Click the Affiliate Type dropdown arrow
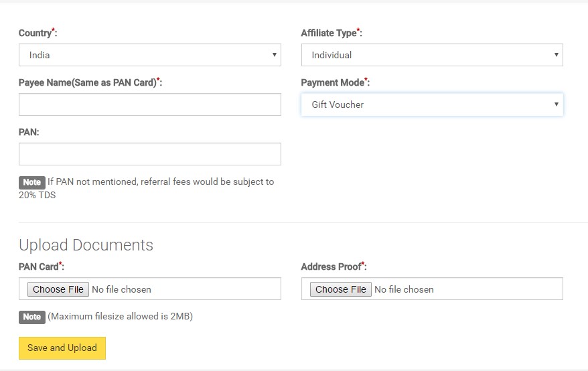This screenshot has height=371, width=588. click(556, 55)
